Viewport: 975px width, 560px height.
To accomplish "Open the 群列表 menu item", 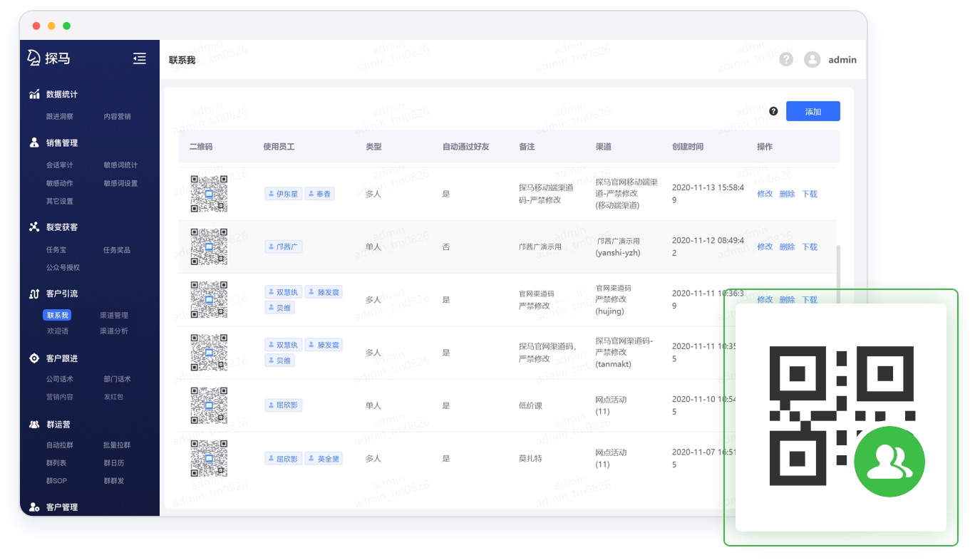I will [x=56, y=463].
